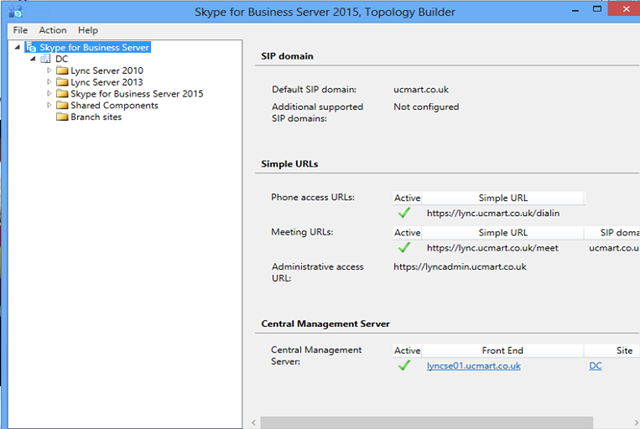Open the File menu
This screenshot has height=429, width=640.
(x=20, y=30)
